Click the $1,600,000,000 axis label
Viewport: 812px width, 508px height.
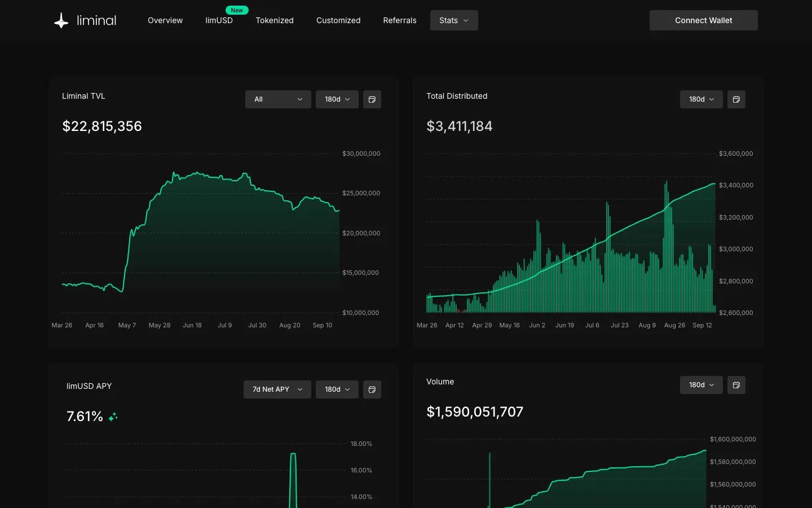click(x=733, y=439)
